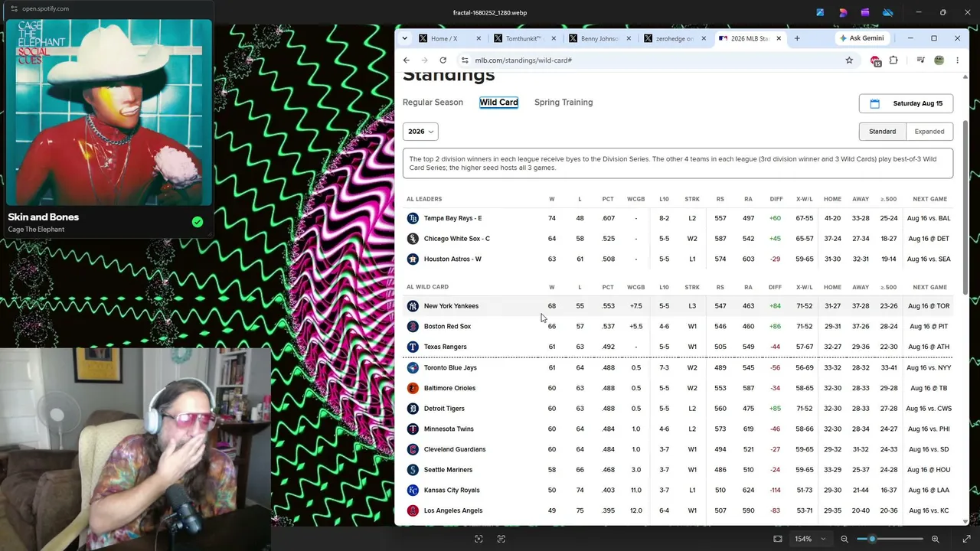This screenshot has height=551, width=980.
Task: Click the Skin and Bones song title
Action: point(44,217)
